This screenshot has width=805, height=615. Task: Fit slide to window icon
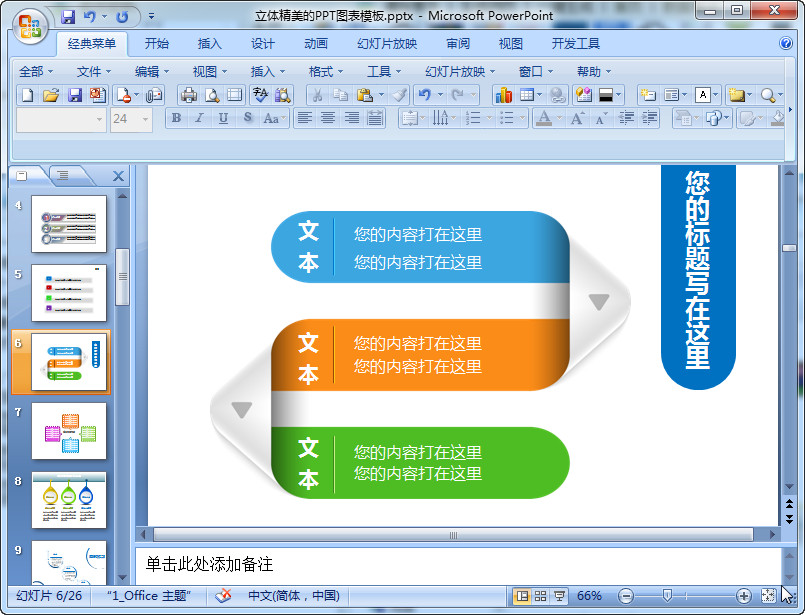tap(768, 595)
